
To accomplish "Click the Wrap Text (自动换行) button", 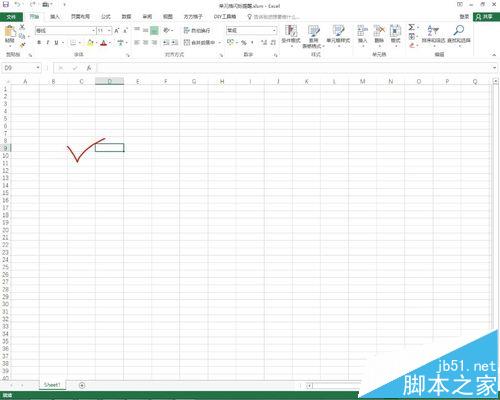I will [x=197, y=30].
